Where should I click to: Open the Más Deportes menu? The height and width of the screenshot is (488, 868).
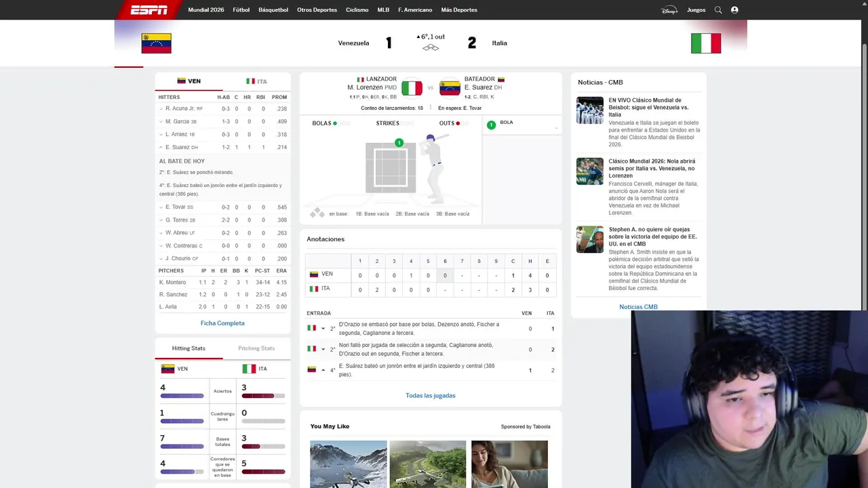(x=459, y=10)
